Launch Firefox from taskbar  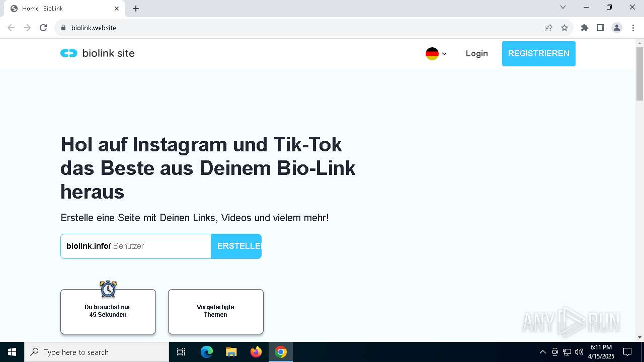(256, 352)
